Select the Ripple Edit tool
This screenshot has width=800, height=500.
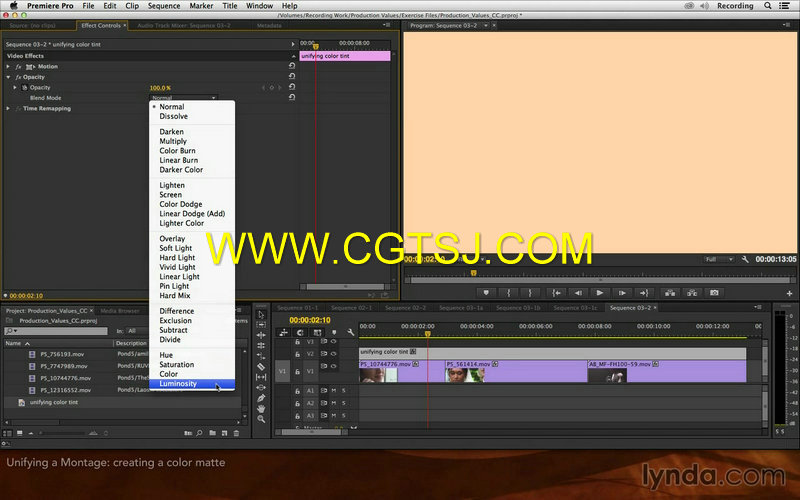coord(261,335)
